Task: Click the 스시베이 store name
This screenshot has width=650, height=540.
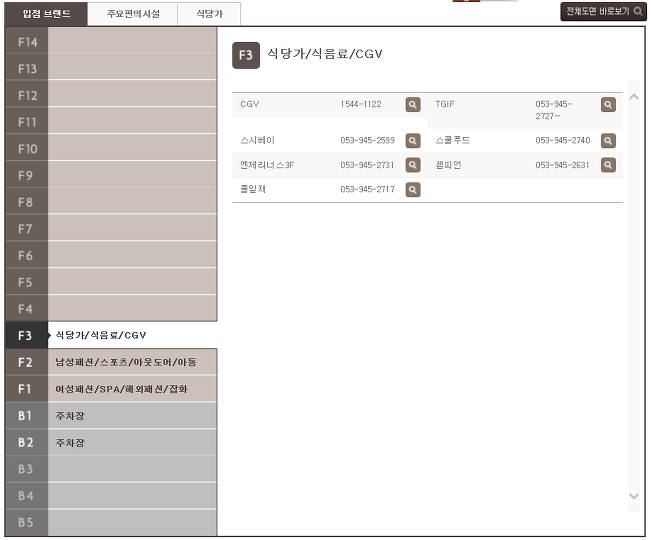Action: pos(257,140)
